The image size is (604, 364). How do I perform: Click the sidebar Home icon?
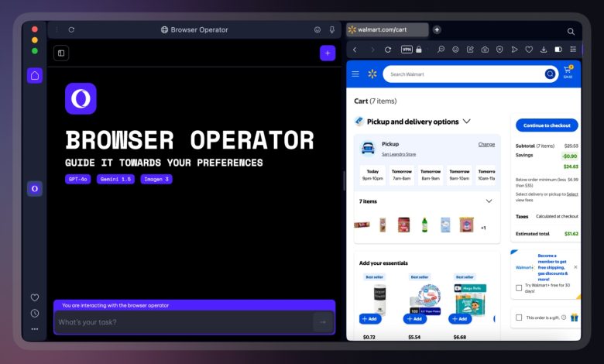35,75
